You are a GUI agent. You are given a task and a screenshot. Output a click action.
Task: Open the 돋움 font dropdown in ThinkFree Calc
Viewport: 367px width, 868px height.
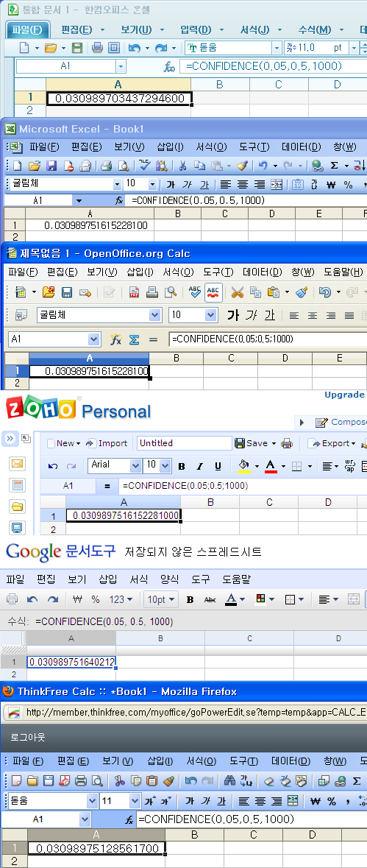[92, 800]
